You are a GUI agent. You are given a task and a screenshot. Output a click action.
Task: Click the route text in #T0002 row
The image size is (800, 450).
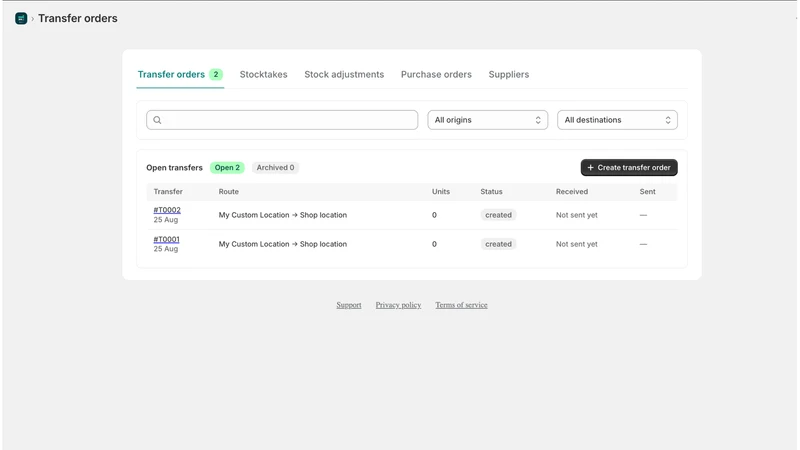tap(283, 215)
